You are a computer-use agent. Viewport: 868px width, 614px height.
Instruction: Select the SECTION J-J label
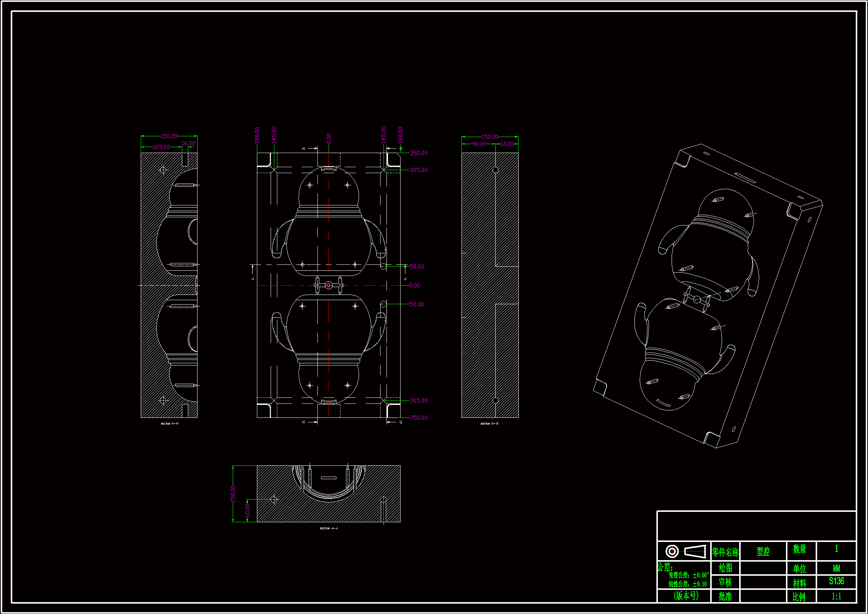(x=329, y=528)
